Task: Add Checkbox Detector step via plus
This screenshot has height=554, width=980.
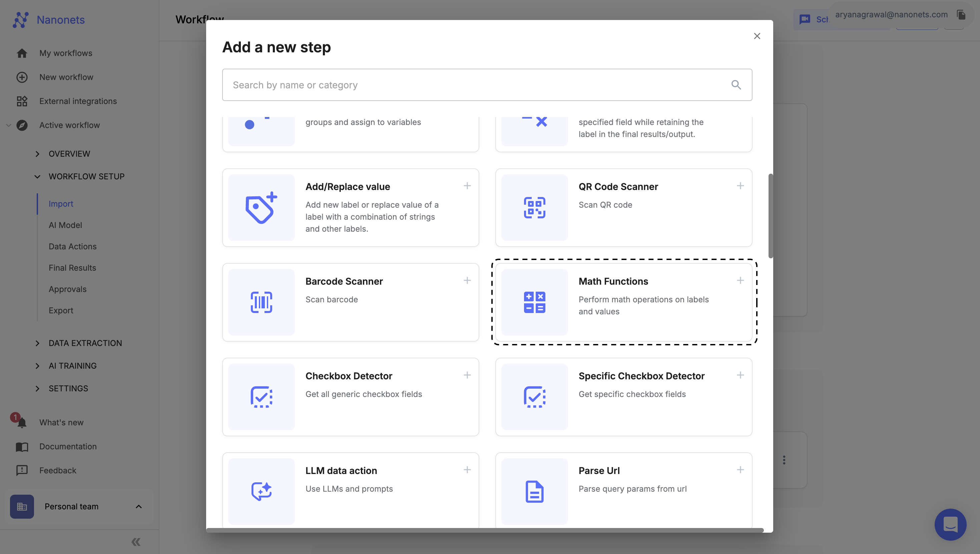Action: click(467, 375)
